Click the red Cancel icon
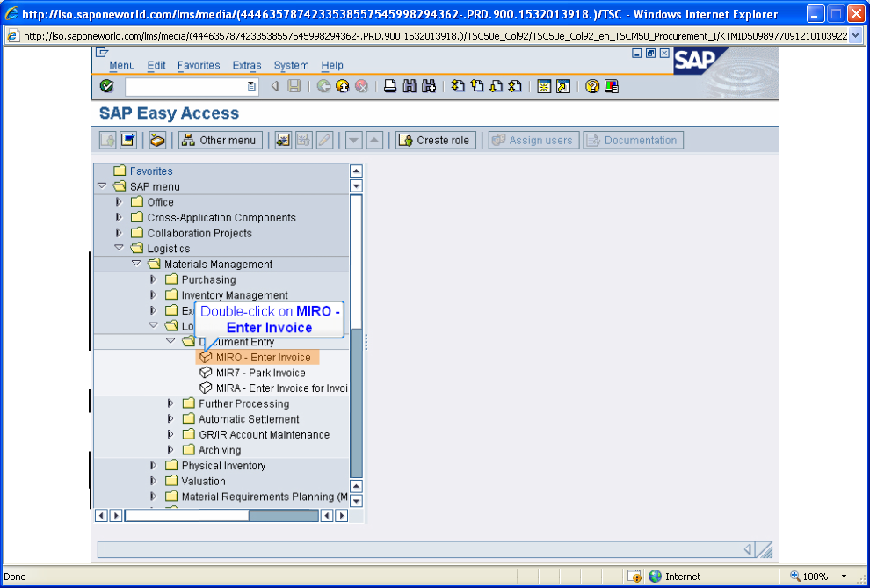Image resolution: width=870 pixels, height=588 pixels. coord(362,86)
